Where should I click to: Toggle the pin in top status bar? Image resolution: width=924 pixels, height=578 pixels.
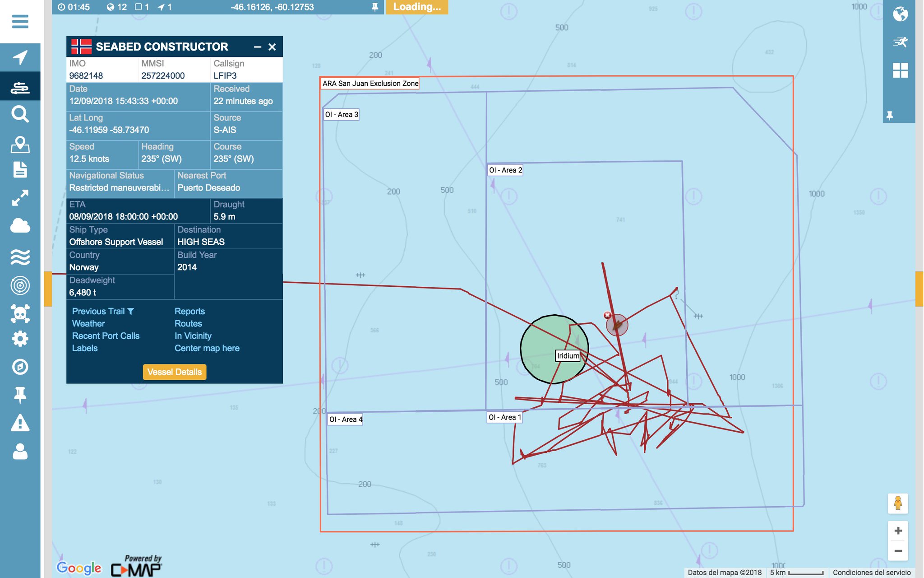pos(374,7)
